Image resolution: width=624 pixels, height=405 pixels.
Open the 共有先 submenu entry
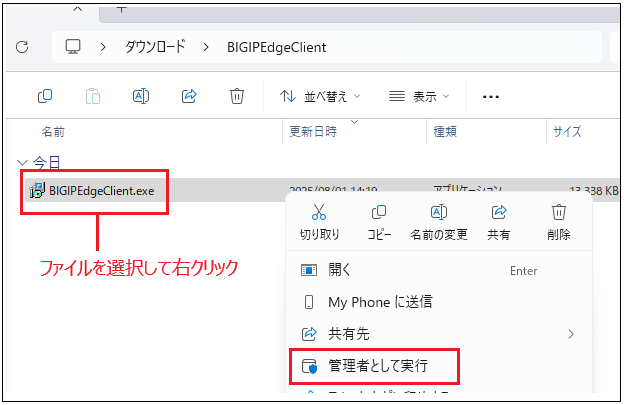[439, 334]
